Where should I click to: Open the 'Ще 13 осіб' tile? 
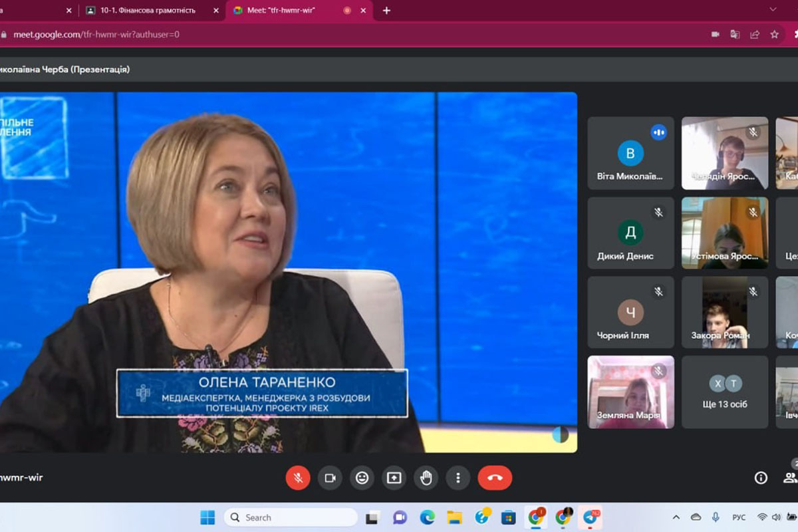[x=725, y=392]
